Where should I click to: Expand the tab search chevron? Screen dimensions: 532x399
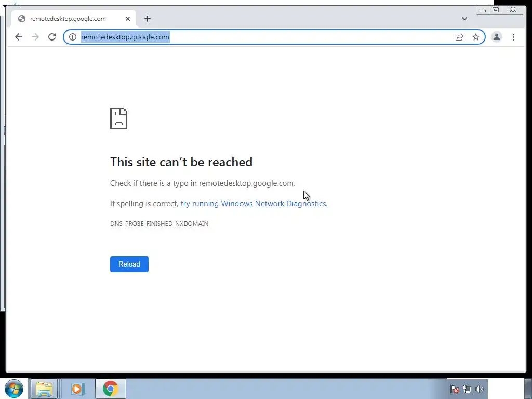coord(464,19)
